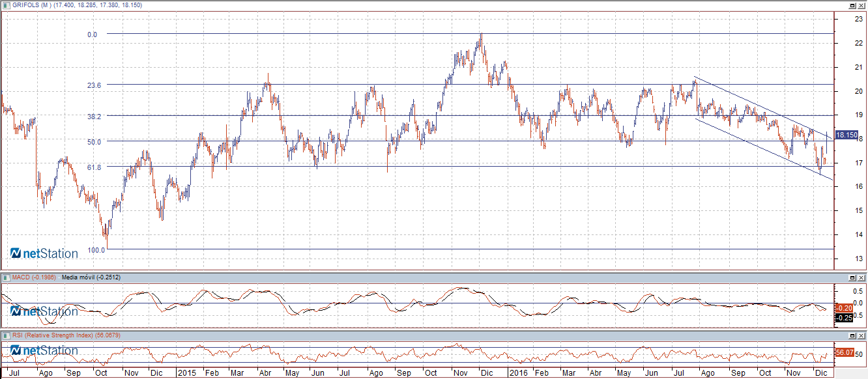Click the GRIFOLS chart panel icon

(7, 5)
